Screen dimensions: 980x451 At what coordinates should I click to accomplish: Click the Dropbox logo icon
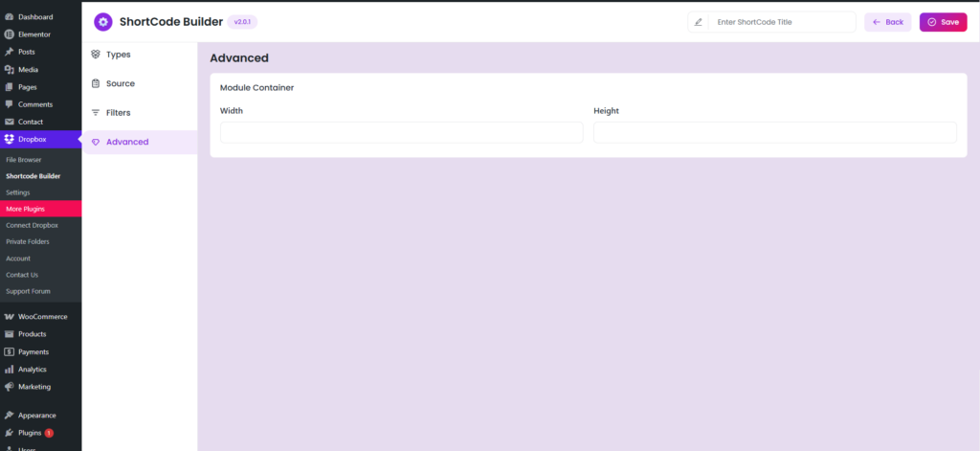pos(10,139)
